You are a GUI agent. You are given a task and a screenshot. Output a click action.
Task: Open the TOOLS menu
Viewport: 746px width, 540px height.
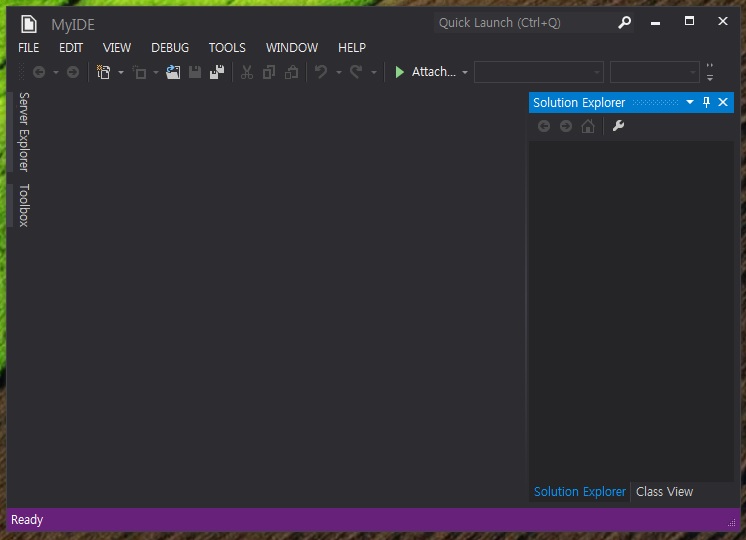[227, 47]
